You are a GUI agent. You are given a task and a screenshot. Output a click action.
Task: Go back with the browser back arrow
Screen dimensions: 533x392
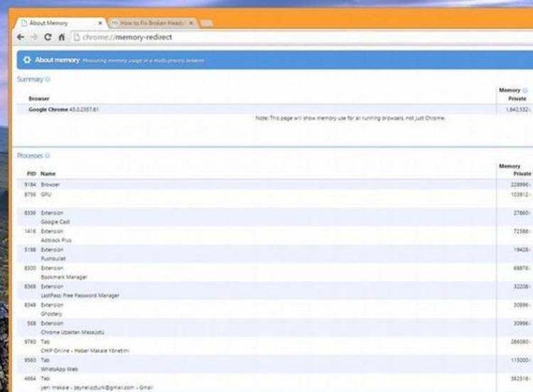point(21,37)
